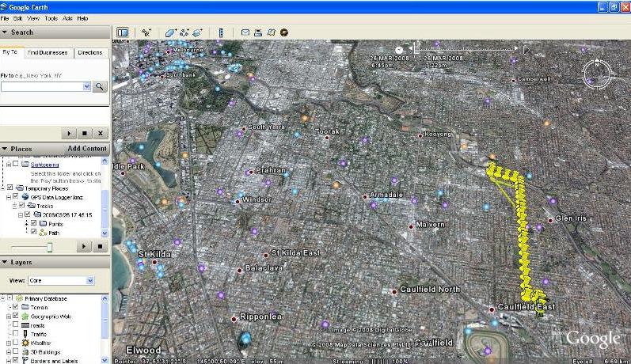
Task: Click the magnifier Search button
Action: pos(100,86)
